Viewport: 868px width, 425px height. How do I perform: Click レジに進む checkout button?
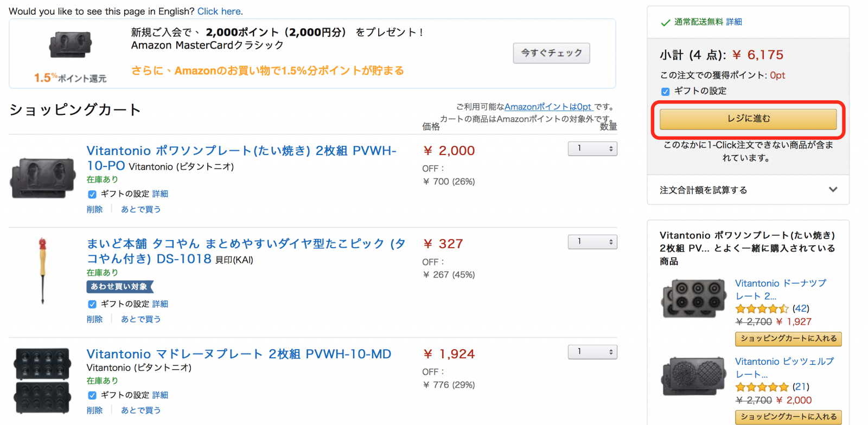click(x=748, y=119)
